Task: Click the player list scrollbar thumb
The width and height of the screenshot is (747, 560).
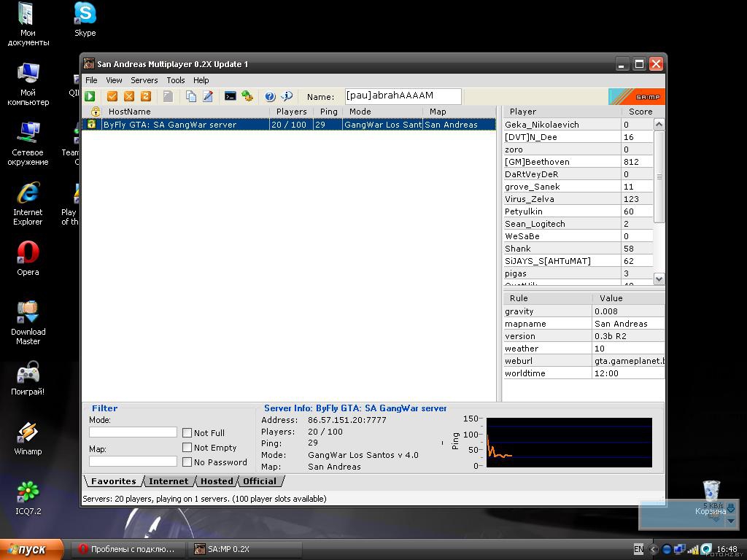Action: click(x=659, y=176)
